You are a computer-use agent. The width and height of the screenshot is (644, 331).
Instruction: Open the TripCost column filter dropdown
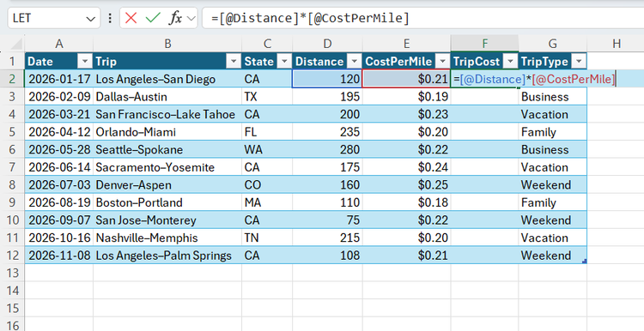[510, 62]
